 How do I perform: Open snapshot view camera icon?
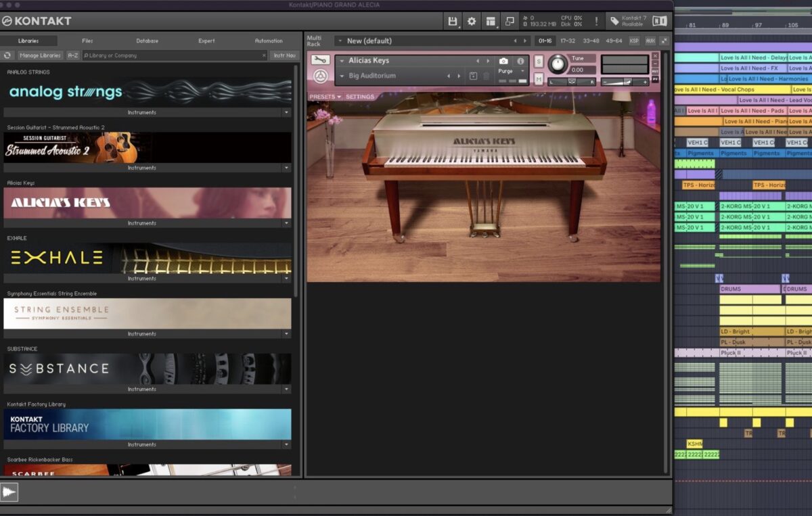click(x=503, y=61)
